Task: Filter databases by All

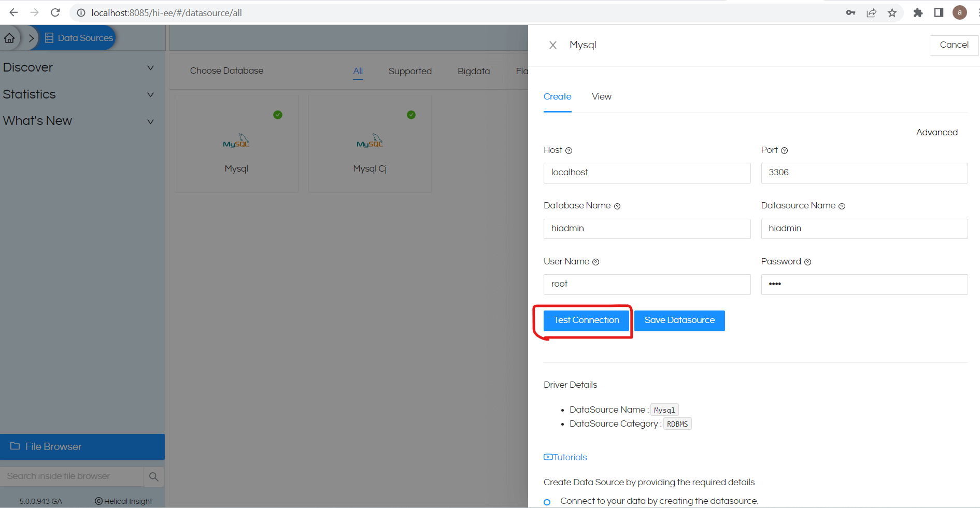Action: click(358, 71)
